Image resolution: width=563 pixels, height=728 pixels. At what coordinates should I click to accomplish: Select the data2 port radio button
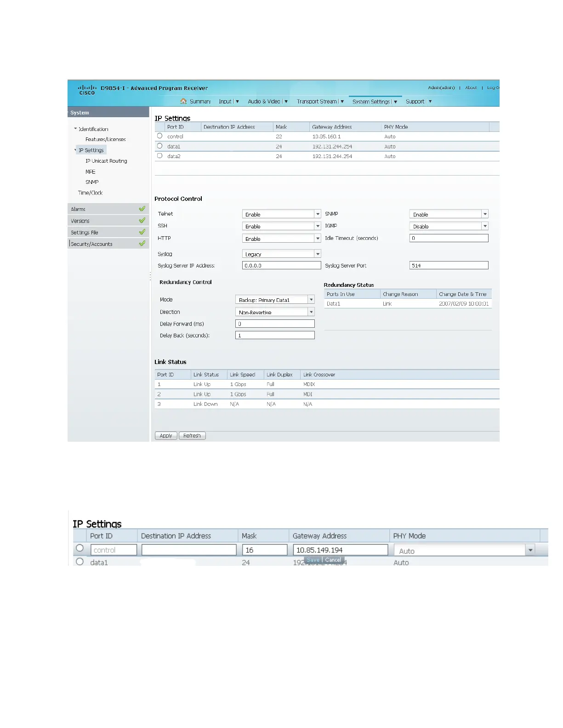pyautogui.click(x=159, y=156)
